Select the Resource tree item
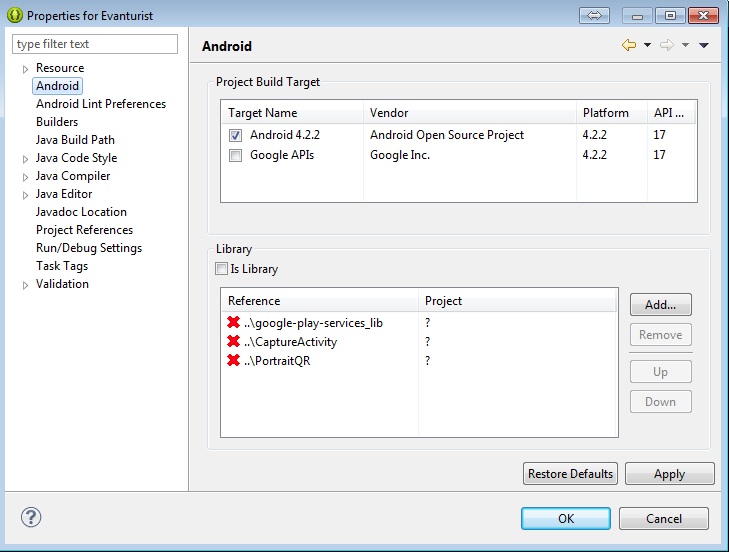The image size is (729, 552). click(x=60, y=68)
